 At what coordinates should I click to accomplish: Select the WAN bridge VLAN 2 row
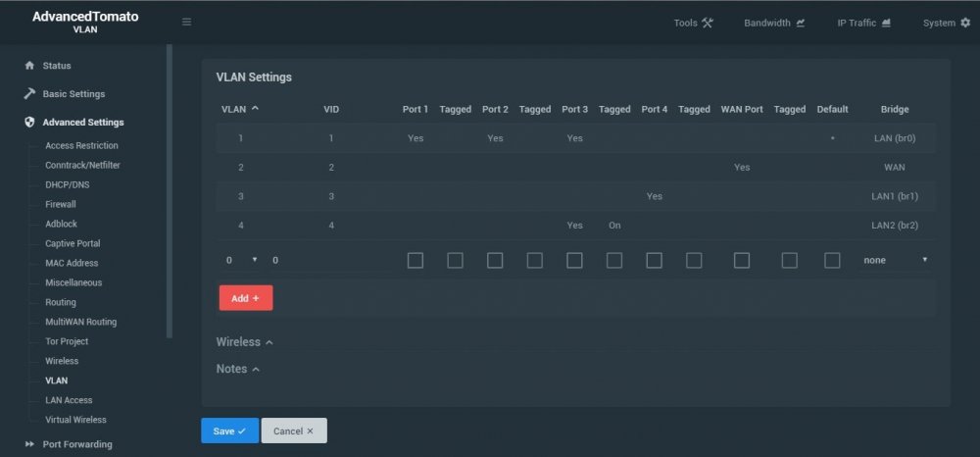click(575, 167)
